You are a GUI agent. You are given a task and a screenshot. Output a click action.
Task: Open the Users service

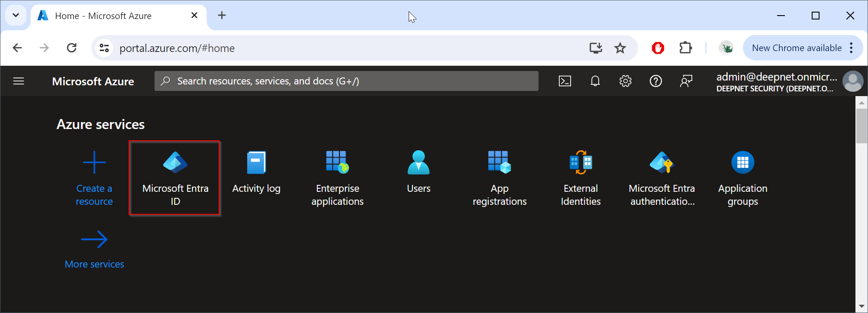point(418,172)
